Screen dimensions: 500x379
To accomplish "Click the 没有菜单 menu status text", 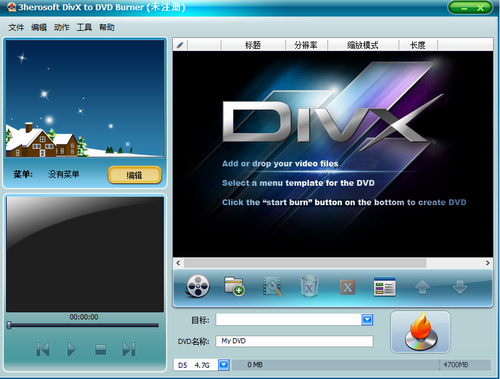I will [x=64, y=174].
